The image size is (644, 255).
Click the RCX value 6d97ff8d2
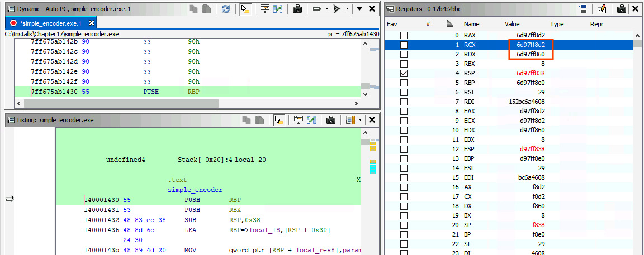pyautogui.click(x=531, y=45)
